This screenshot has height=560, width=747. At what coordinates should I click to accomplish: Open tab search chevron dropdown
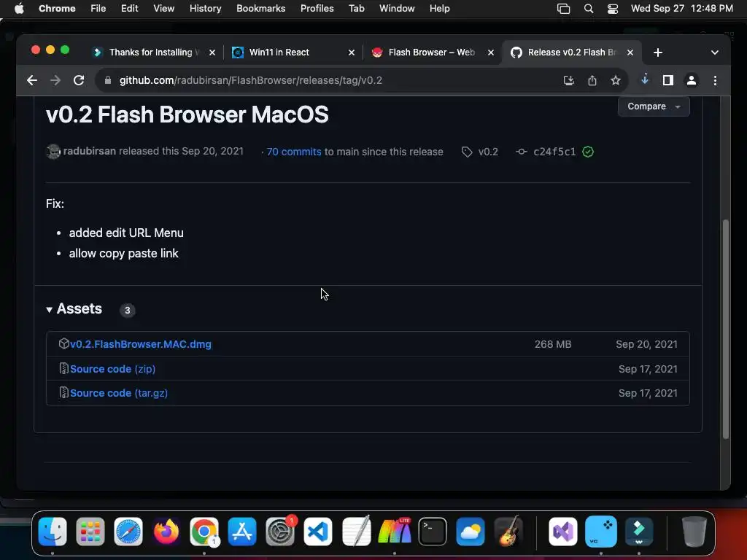tap(715, 52)
